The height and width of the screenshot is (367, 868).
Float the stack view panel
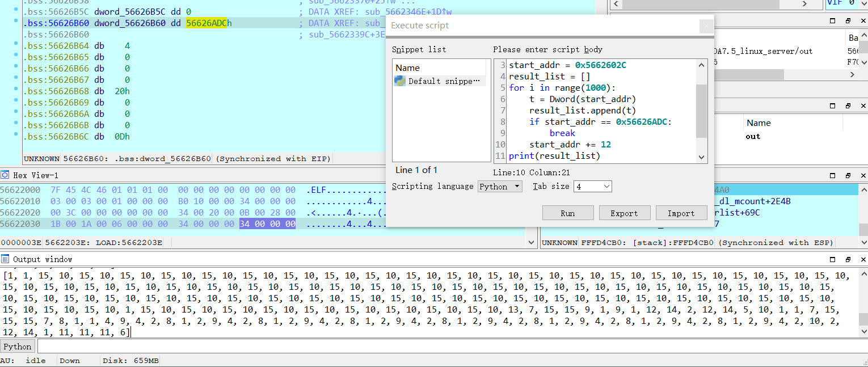(x=848, y=176)
